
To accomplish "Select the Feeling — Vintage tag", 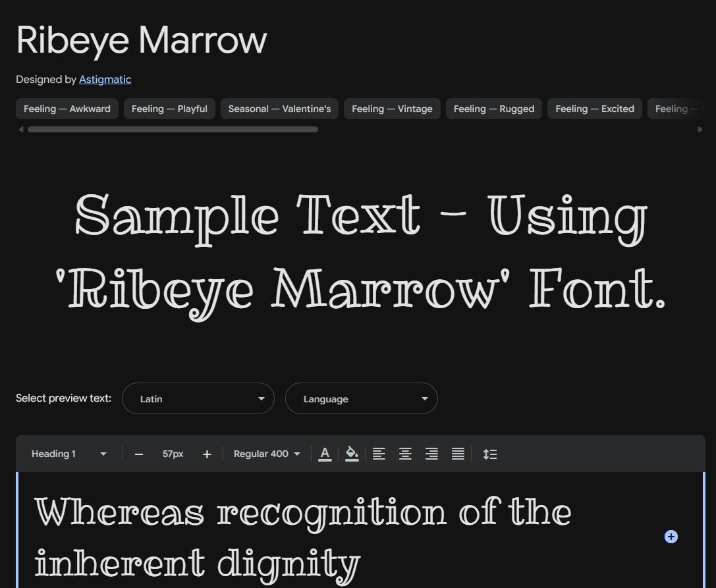I will point(392,109).
